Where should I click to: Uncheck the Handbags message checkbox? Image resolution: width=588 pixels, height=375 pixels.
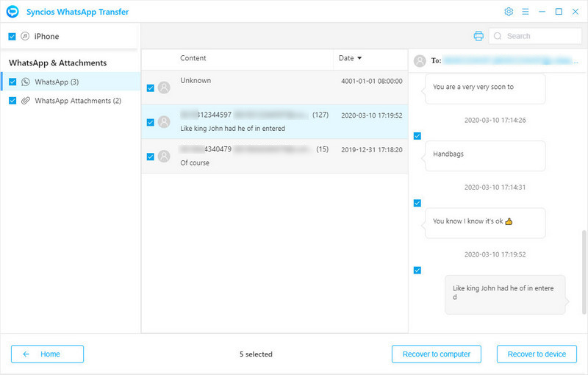coord(417,136)
